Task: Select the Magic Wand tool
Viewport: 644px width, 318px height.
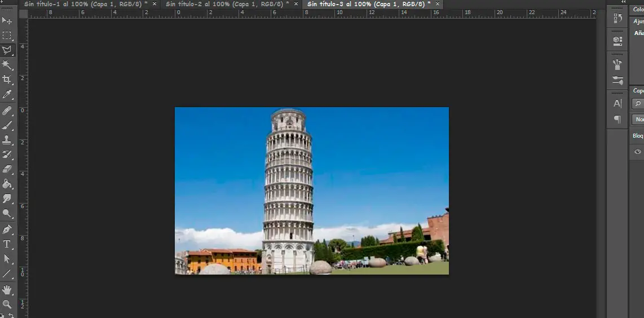Action: [7, 65]
